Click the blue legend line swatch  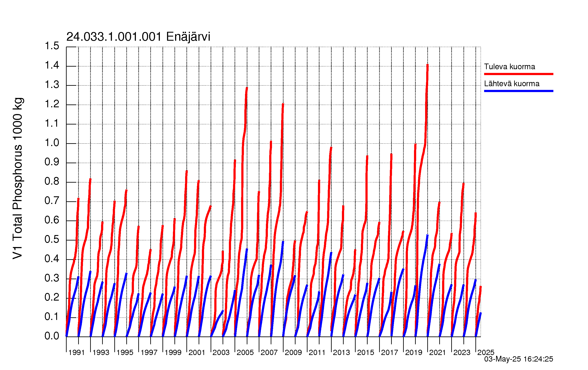tap(519, 91)
